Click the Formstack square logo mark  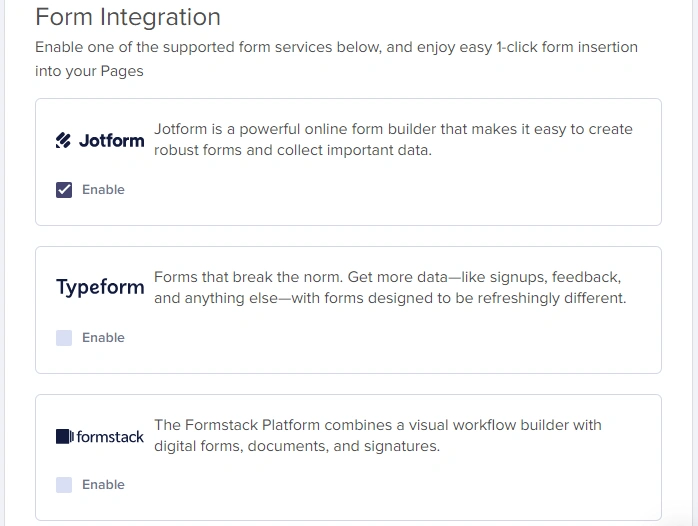[64, 436]
